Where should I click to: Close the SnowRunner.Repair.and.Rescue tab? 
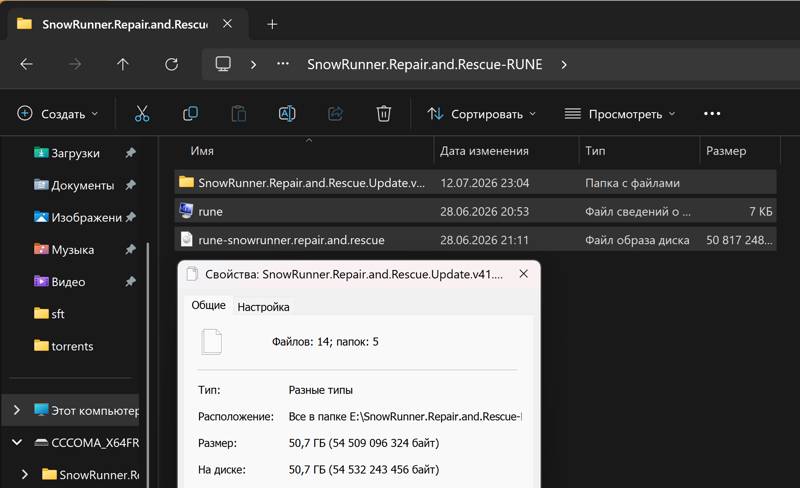[228, 23]
